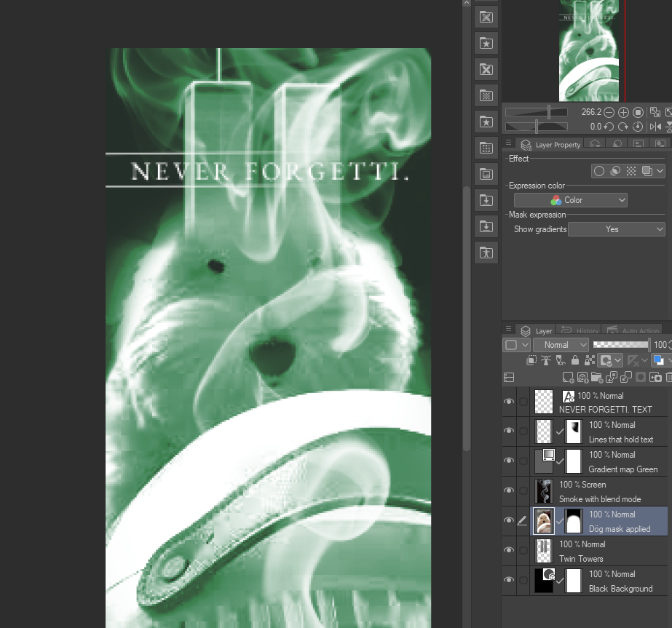Transfer the layer to the lower layer
This screenshot has height=628, width=672.
coord(612,378)
